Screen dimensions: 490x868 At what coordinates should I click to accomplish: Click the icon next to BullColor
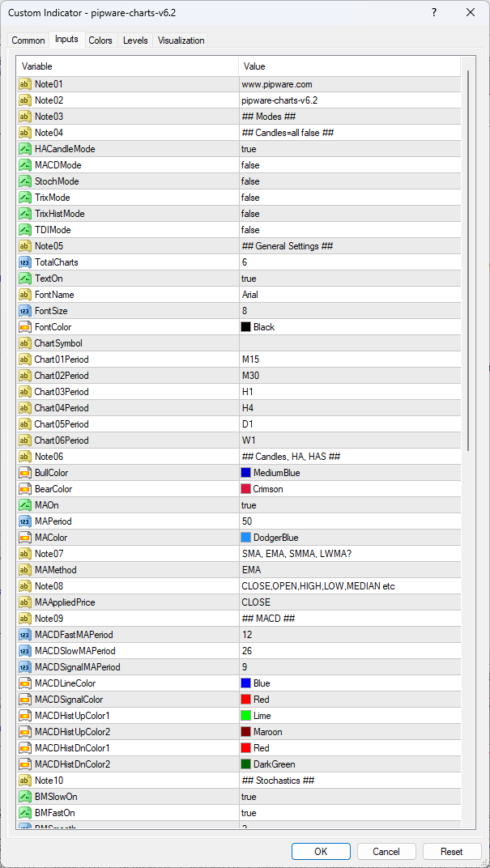coord(24,473)
